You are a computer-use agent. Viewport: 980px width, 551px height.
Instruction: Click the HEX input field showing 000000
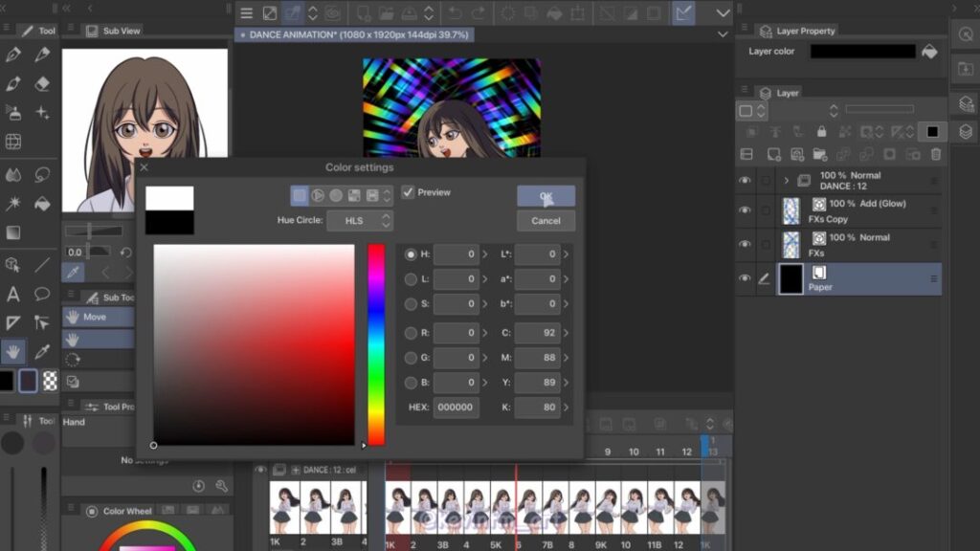456,408
